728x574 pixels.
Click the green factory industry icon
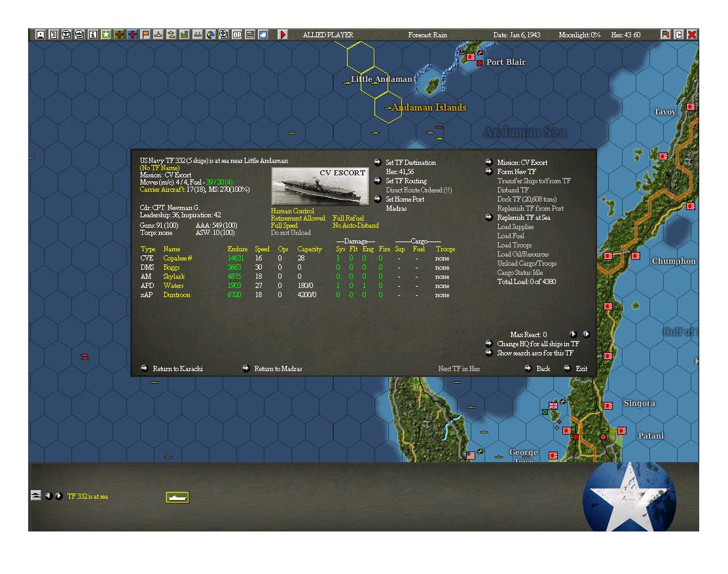tap(185, 35)
